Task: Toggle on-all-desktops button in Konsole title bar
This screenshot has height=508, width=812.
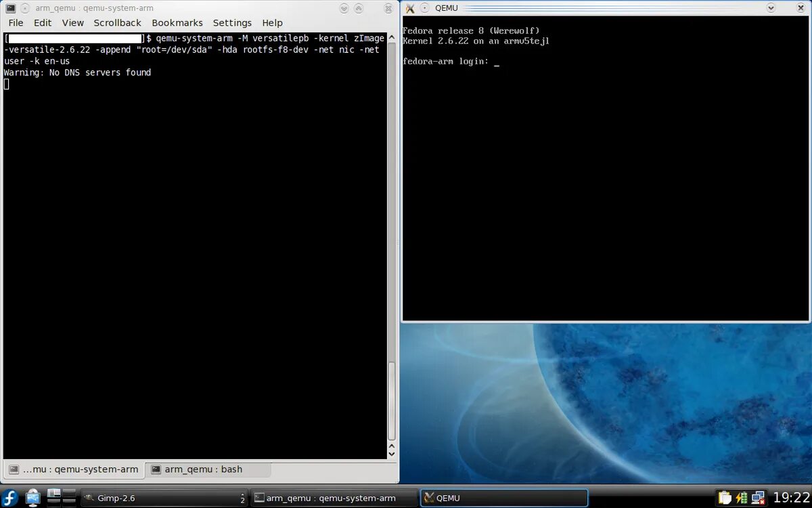Action: point(25,8)
